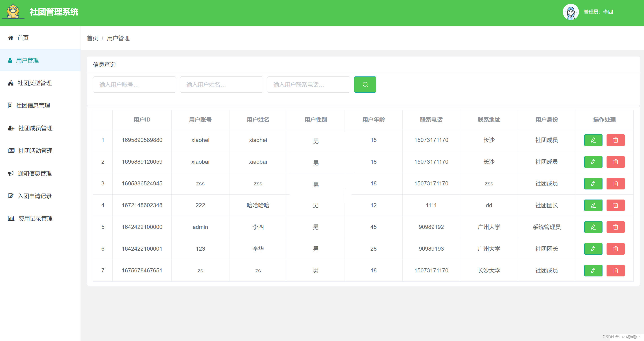The width and height of the screenshot is (644, 341).
Task: Open 社团活动管理 menu item
Action: 35,151
